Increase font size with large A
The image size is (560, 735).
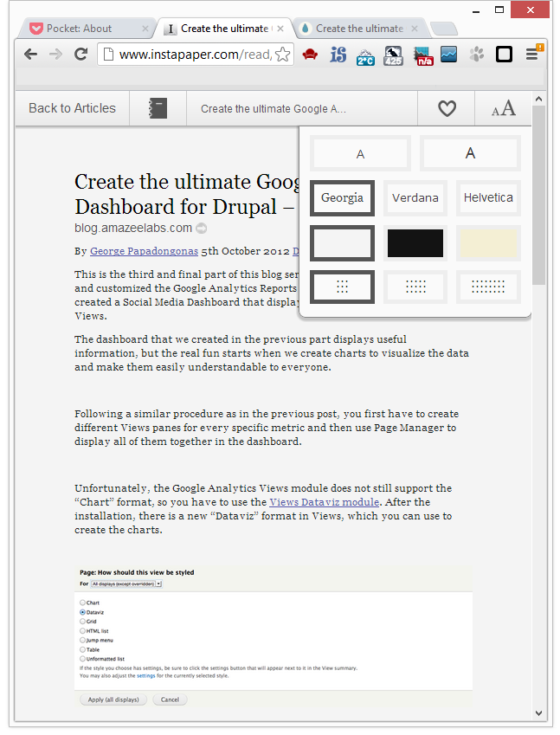pos(470,153)
